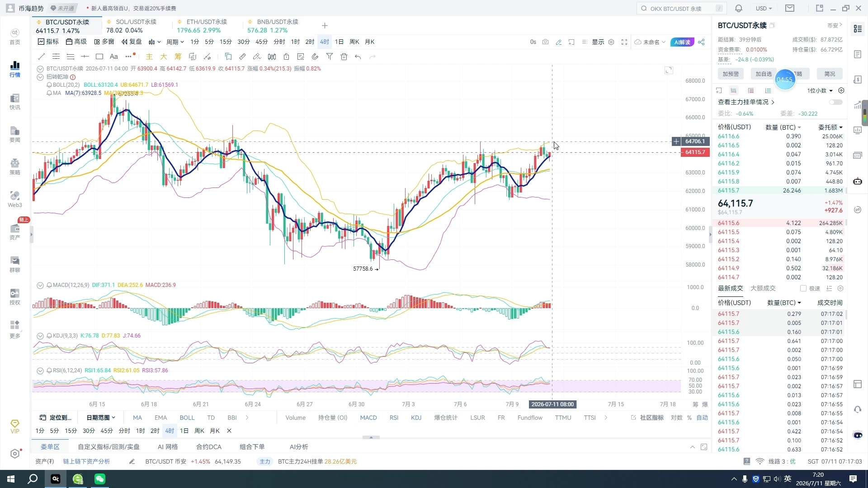Click the filter funnel icon in drawing toolbar
The width and height of the screenshot is (868, 488).
[x=330, y=56]
